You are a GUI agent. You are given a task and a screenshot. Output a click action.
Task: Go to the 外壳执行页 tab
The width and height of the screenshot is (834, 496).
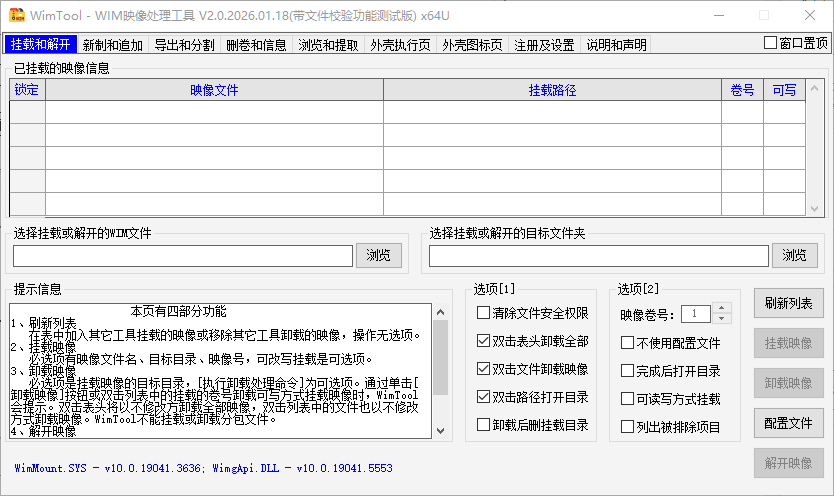coord(401,45)
